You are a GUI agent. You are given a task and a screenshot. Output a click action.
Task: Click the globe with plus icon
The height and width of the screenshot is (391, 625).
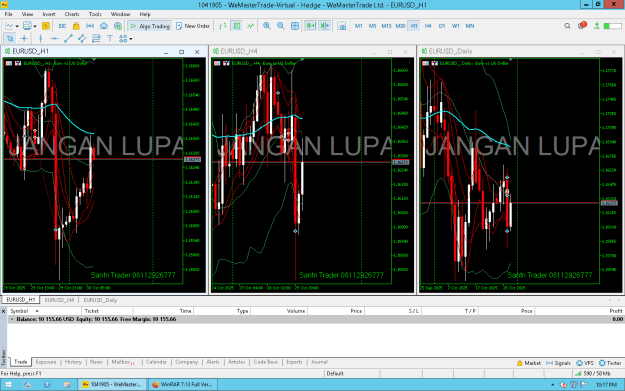(x=118, y=26)
